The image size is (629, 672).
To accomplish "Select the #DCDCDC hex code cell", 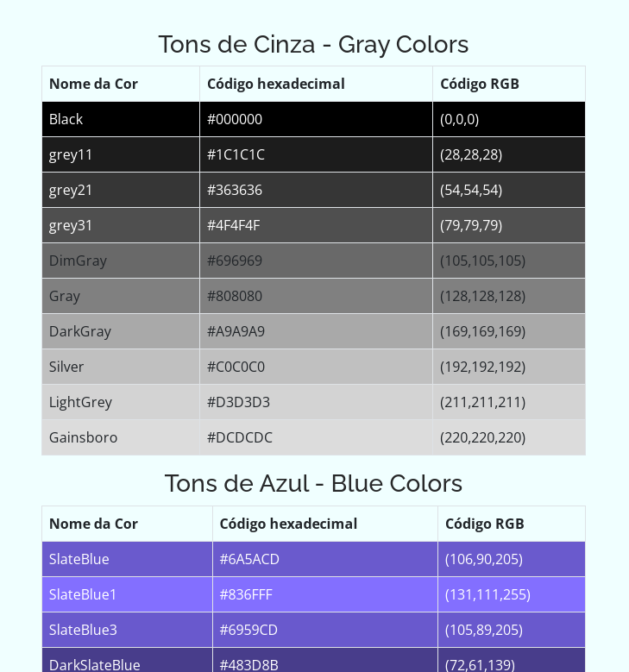I will tap(240, 437).
